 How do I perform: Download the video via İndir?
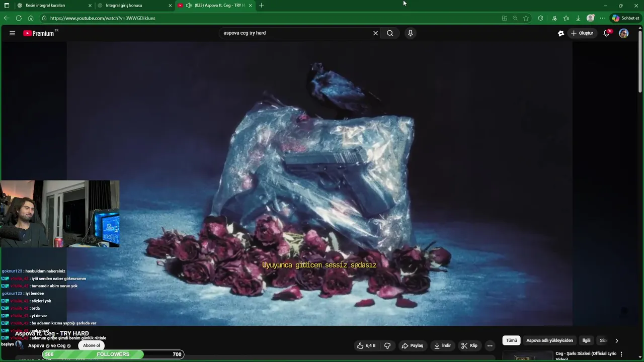(442, 345)
